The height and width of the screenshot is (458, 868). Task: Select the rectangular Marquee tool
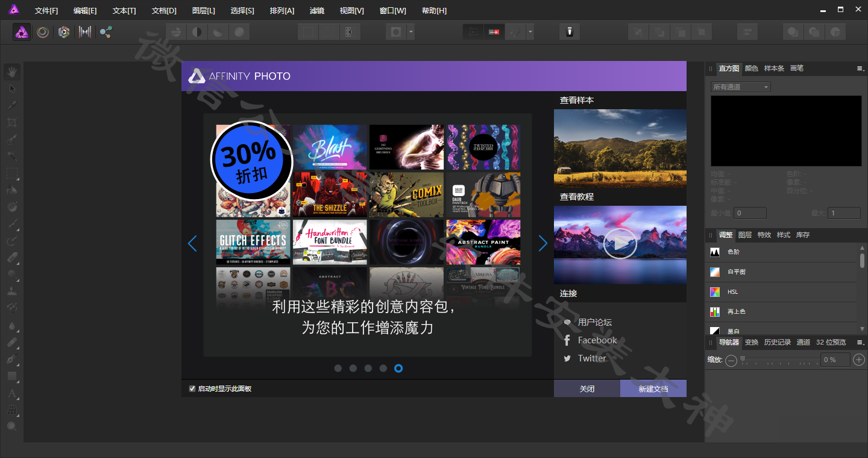(12, 173)
